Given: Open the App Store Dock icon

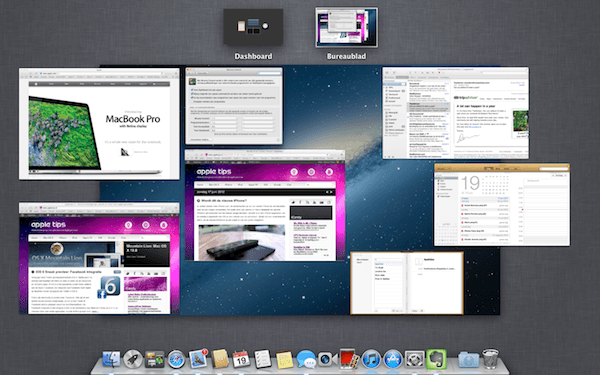Looking at the screenshot, I should [x=393, y=360].
